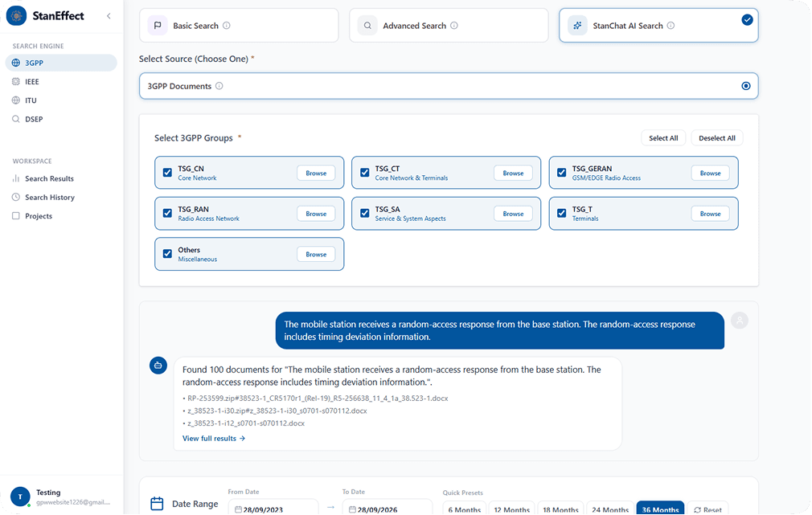Open the Testing account profile avatar
Viewport: 812px width, 515px height.
coord(20,497)
